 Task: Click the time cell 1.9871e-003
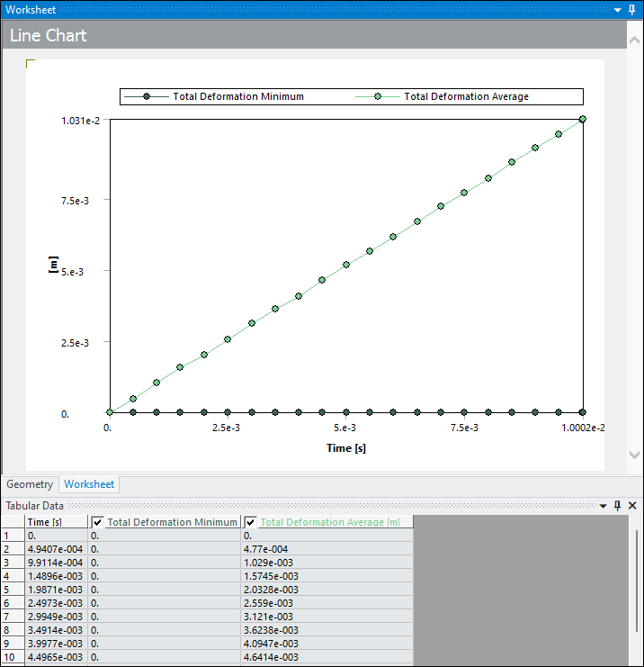57,590
